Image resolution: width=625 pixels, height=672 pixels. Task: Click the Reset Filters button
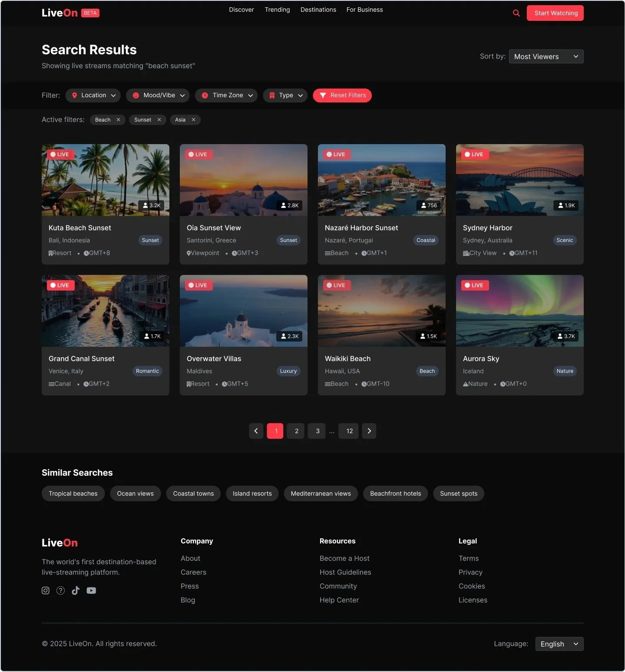(342, 96)
